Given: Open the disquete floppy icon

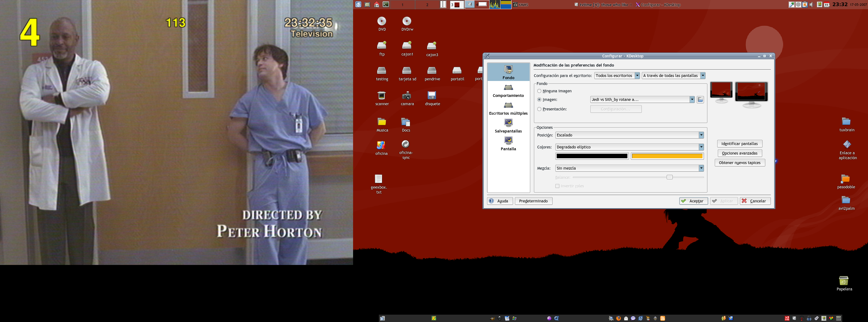Looking at the screenshot, I should [x=432, y=98].
